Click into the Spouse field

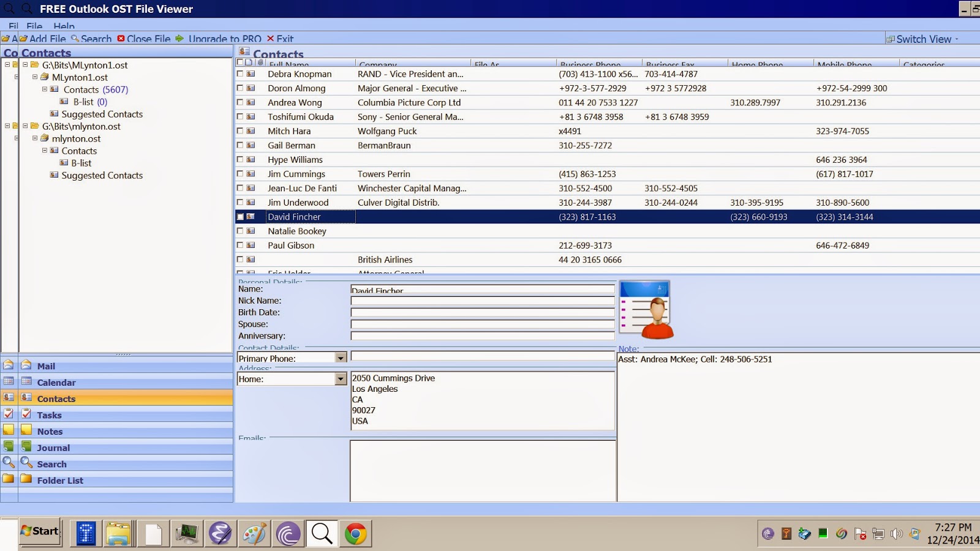(x=483, y=324)
